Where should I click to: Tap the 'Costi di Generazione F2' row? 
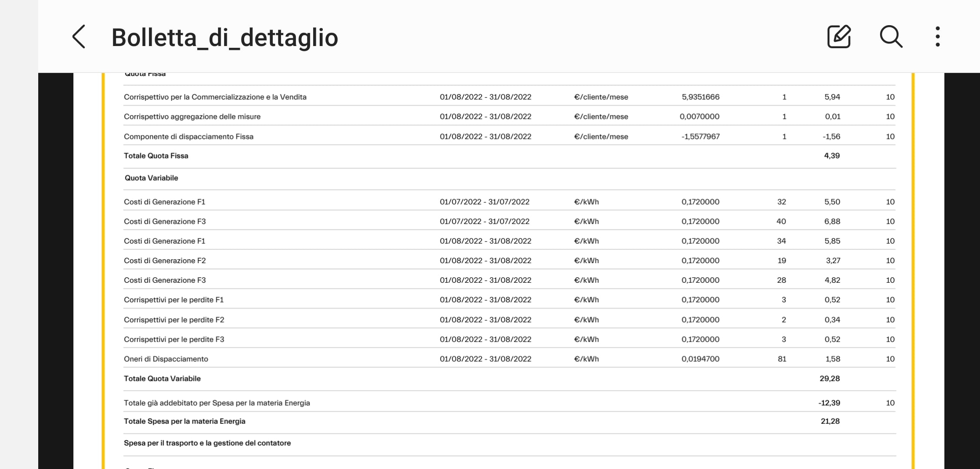[x=165, y=261]
